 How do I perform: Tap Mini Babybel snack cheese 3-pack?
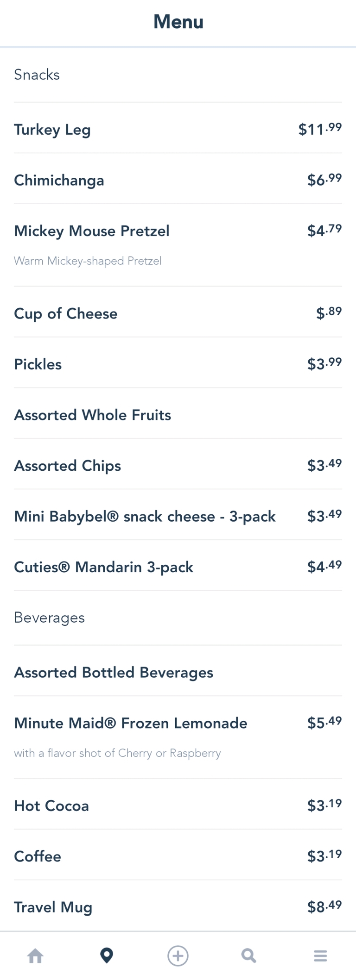point(145,516)
